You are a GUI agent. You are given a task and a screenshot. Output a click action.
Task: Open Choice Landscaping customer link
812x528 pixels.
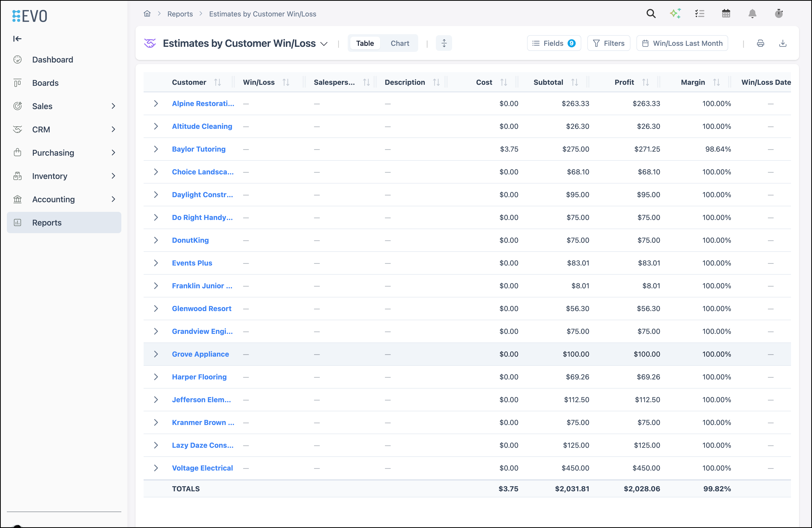(203, 172)
